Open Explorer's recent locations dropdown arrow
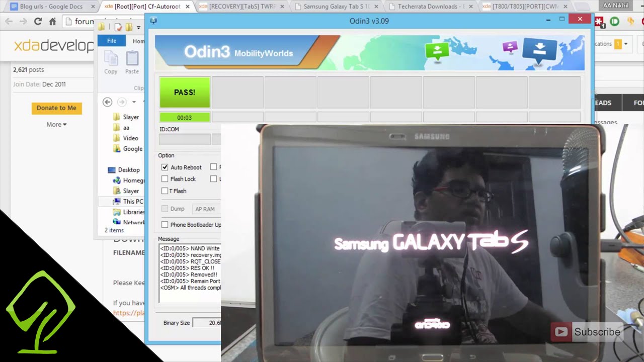The width and height of the screenshot is (644, 362). (x=134, y=102)
